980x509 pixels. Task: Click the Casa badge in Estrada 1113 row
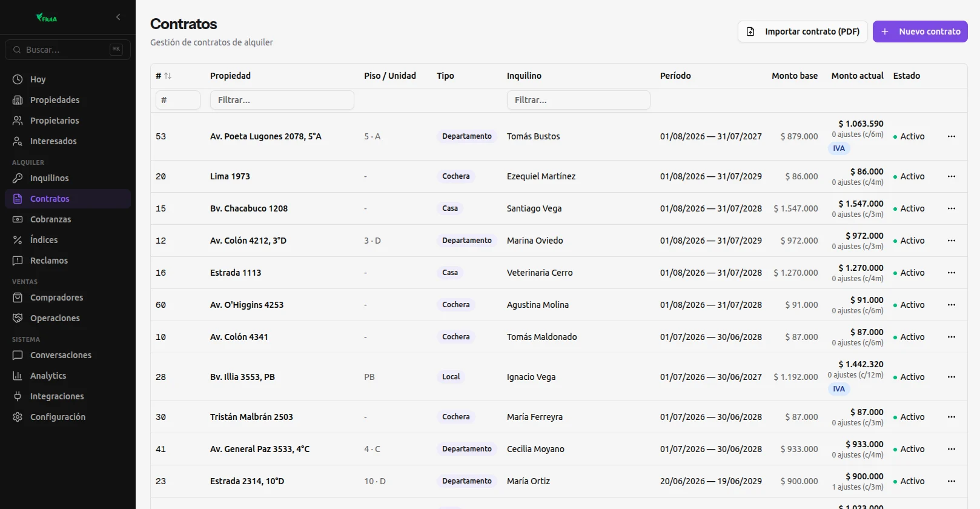tap(450, 273)
